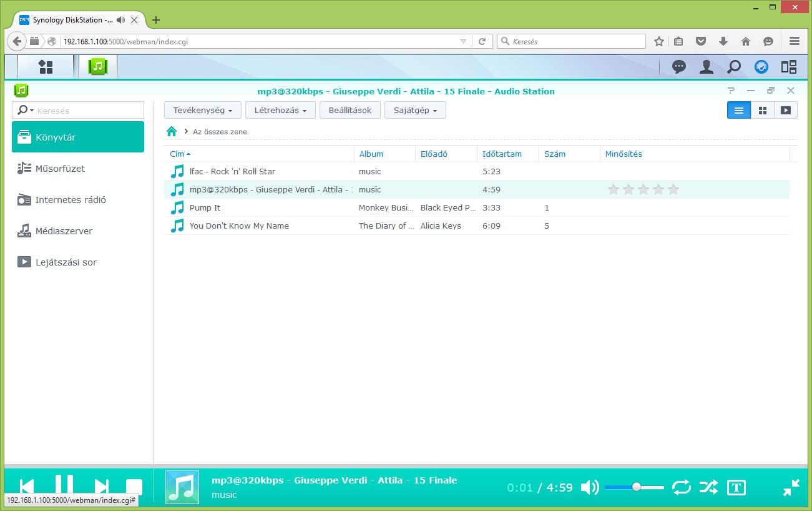The width and height of the screenshot is (812, 511).
Task: Click Alicia Keys artist cell
Action: click(x=441, y=226)
